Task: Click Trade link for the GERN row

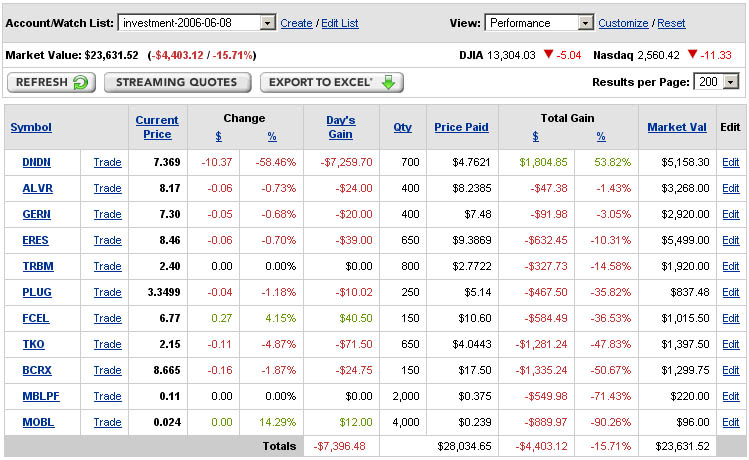Action: pyautogui.click(x=107, y=214)
